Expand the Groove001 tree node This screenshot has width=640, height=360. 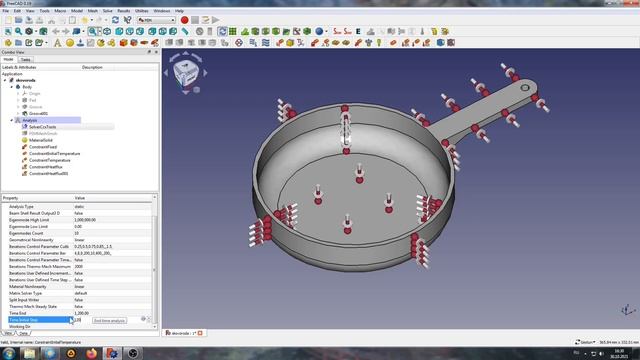[x=18, y=113]
